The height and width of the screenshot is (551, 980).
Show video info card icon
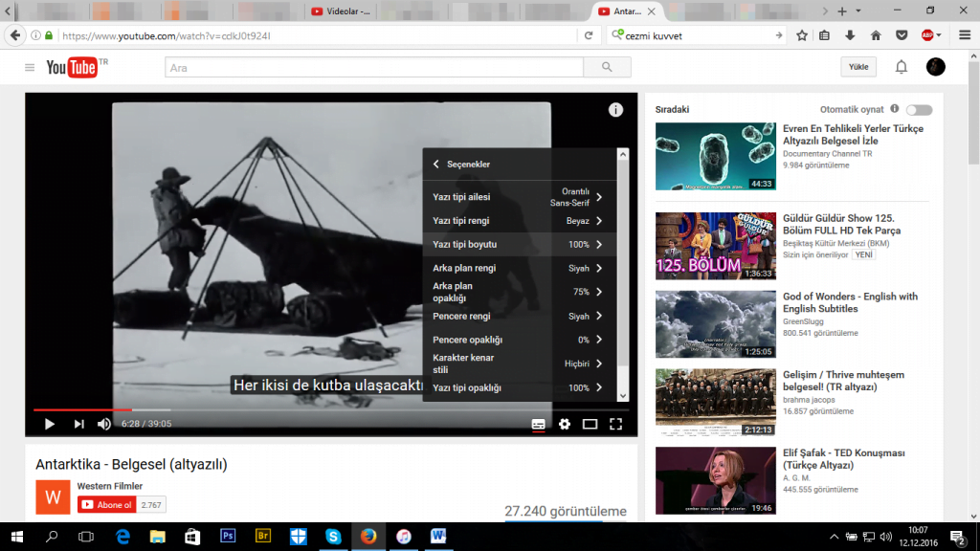pyautogui.click(x=615, y=110)
